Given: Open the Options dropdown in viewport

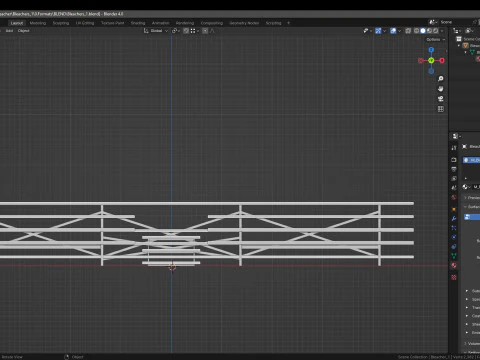Looking at the screenshot, I should pos(436,39).
